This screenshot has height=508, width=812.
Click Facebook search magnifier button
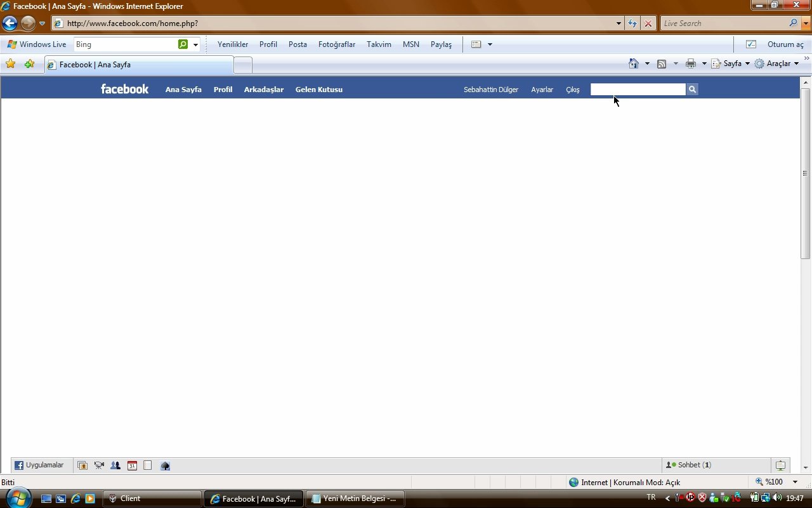coord(692,90)
